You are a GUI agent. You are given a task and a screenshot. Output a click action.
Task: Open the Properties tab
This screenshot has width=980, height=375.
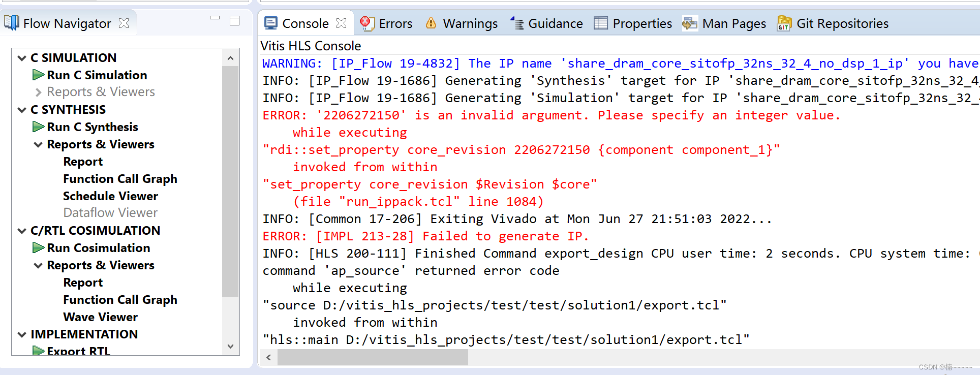coord(642,23)
